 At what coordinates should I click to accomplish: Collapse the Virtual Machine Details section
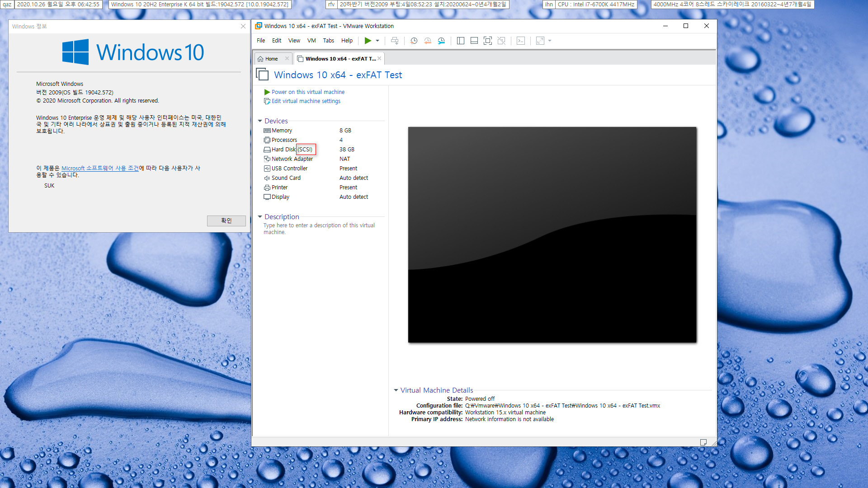(396, 390)
